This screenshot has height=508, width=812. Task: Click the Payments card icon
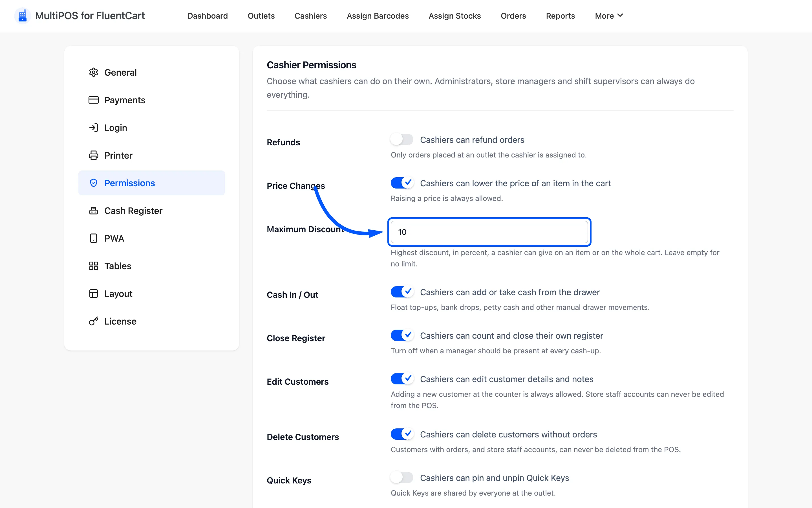93,100
